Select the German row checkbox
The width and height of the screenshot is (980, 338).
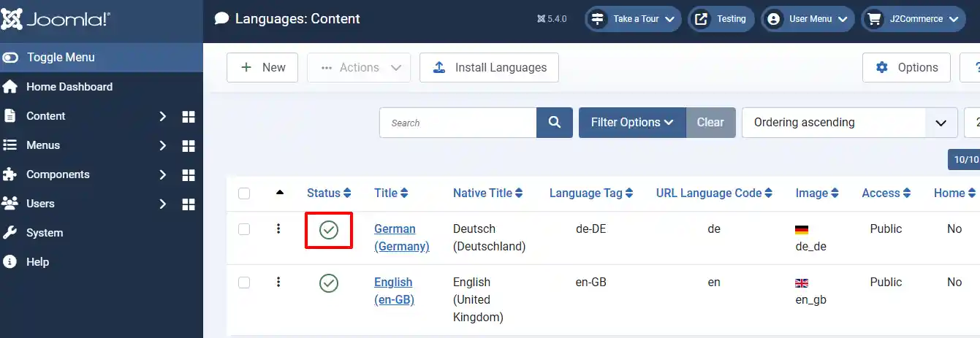(244, 229)
